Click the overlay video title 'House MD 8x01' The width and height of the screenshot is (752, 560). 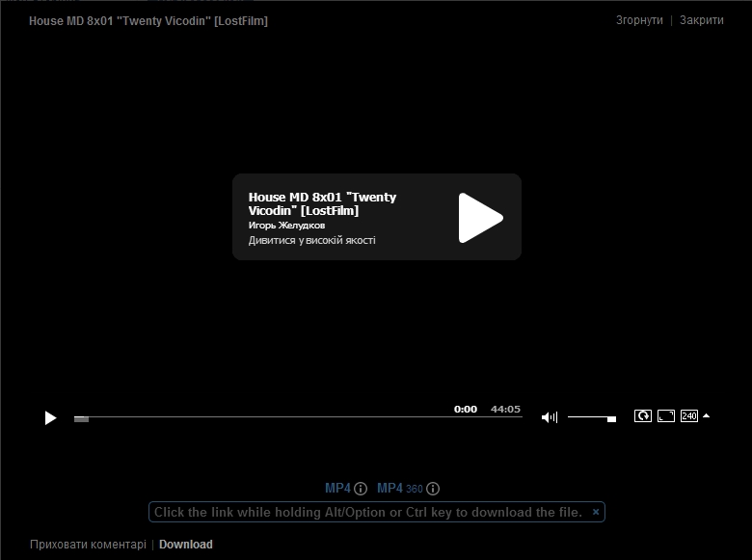click(322, 203)
